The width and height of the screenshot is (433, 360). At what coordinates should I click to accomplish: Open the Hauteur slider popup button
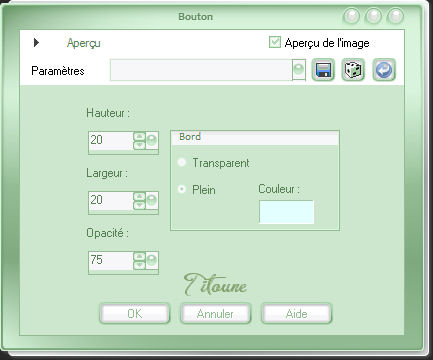[152, 141]
